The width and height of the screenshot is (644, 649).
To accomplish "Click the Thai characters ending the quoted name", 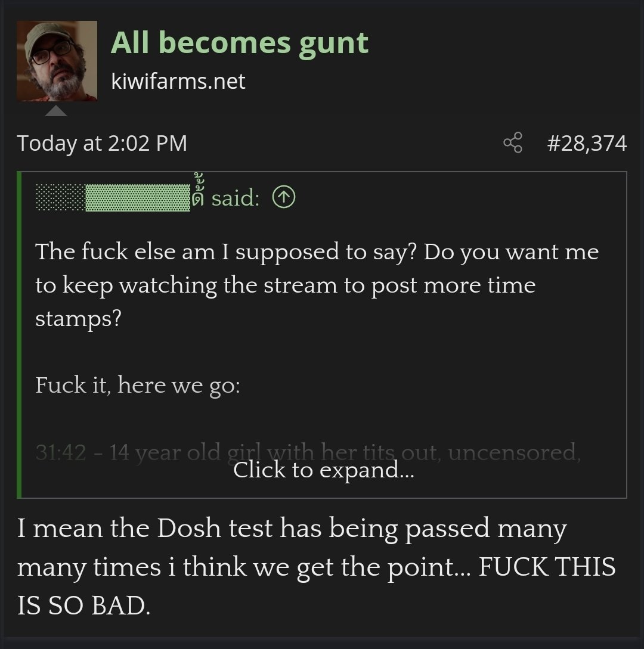I will click(x=199, y=190).
